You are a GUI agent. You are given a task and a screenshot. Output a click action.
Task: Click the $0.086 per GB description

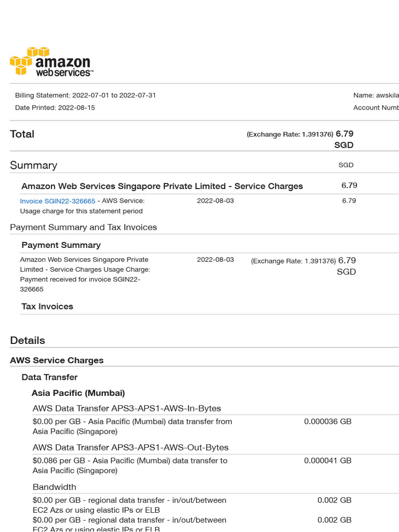click(x=130, y=465)
